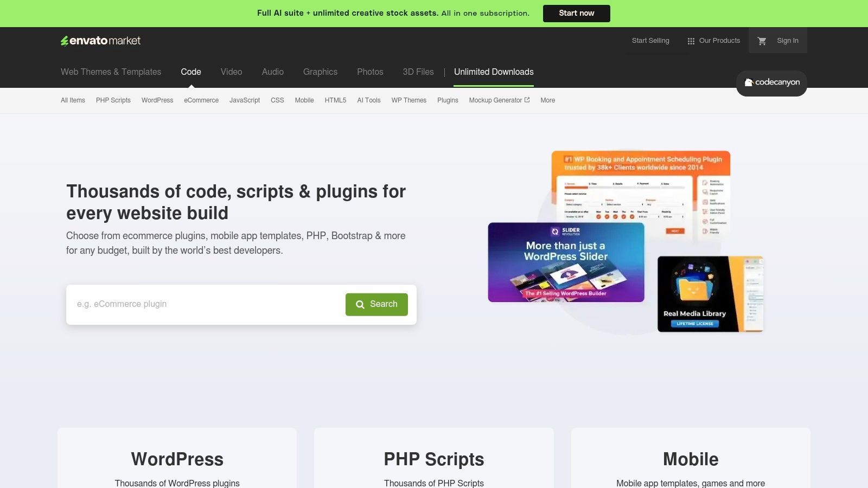The width and height of the screenshot is (868, 488).
Task: Select PHP Scripts in the category bar
Action: (x=113, y=100)
